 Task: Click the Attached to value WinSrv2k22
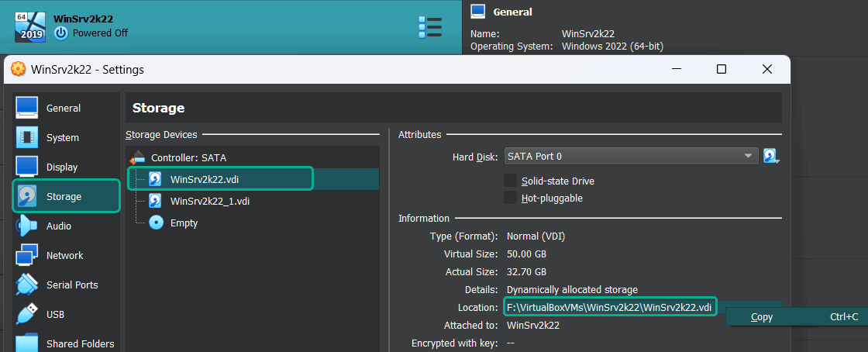(533, 325)
